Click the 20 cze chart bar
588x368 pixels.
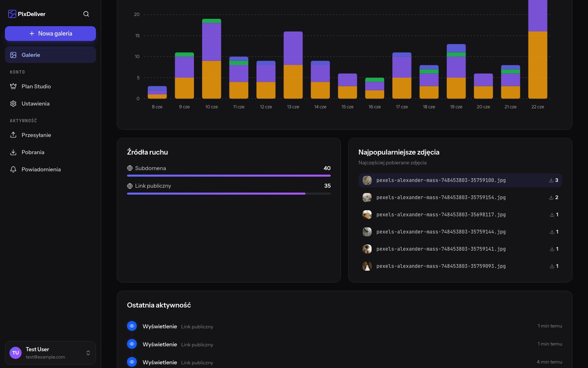point(483,86)
